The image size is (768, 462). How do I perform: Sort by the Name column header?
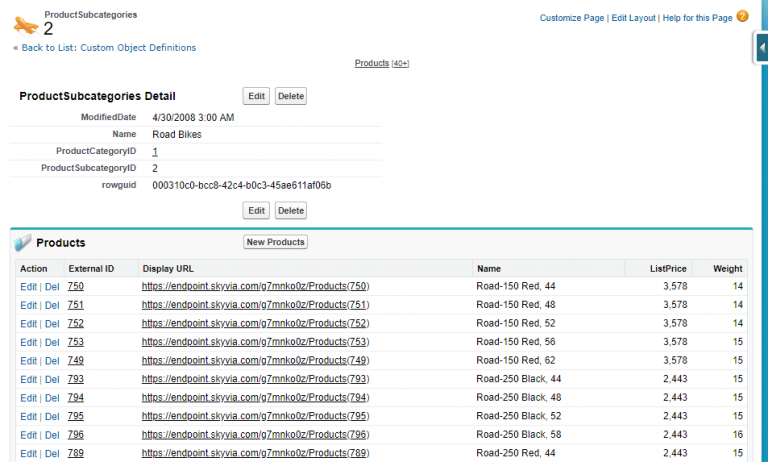(489, 268)
